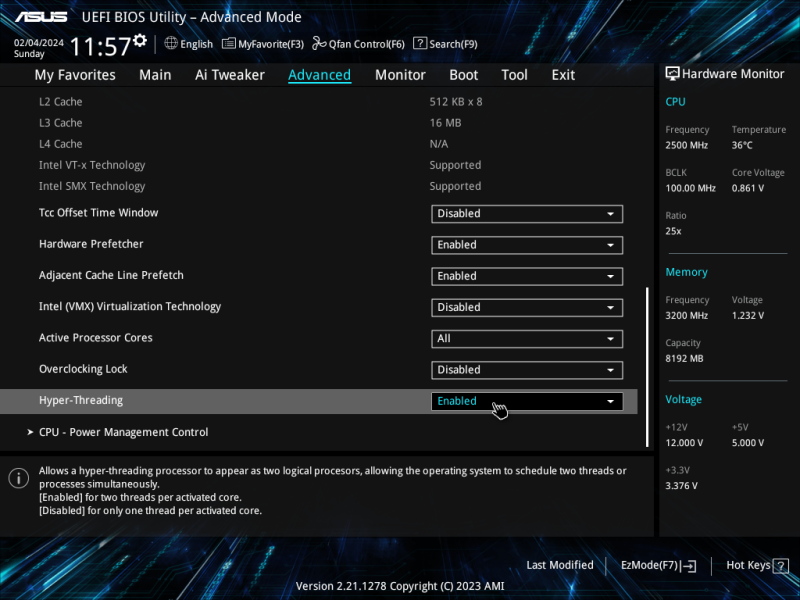This screenshot has height=600, width=800.
Task: Click the Search(F9) question icon
Action: (419, 43)
